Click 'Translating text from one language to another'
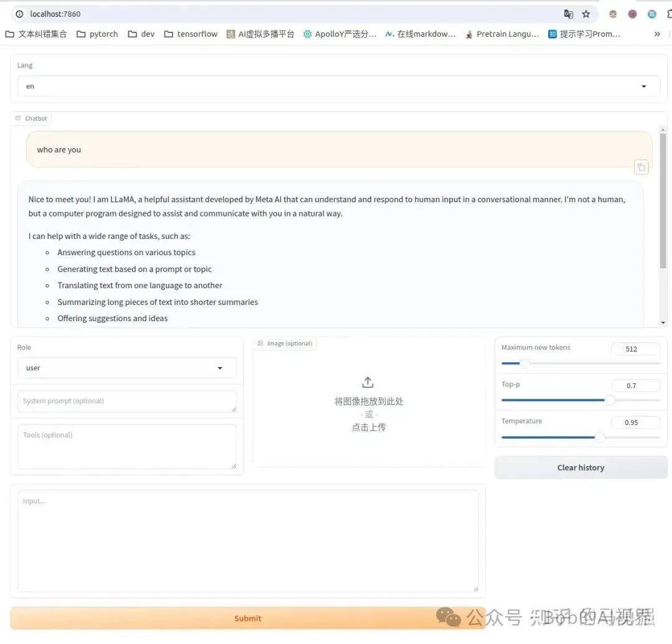Screen dimensions: 672x644 pos(140,286)
